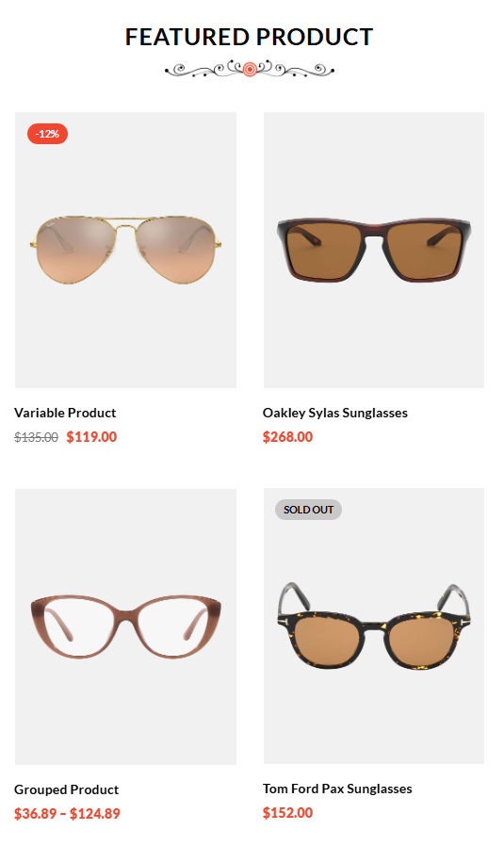Viewport: 504px width, 862px height.
Task: Click the SOLD OUT badge
Action: (x=308, y=510)
